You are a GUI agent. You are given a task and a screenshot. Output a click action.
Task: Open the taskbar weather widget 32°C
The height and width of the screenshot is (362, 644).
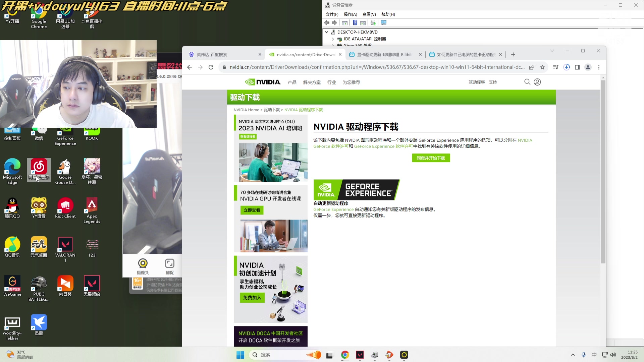tap(20, 355)
